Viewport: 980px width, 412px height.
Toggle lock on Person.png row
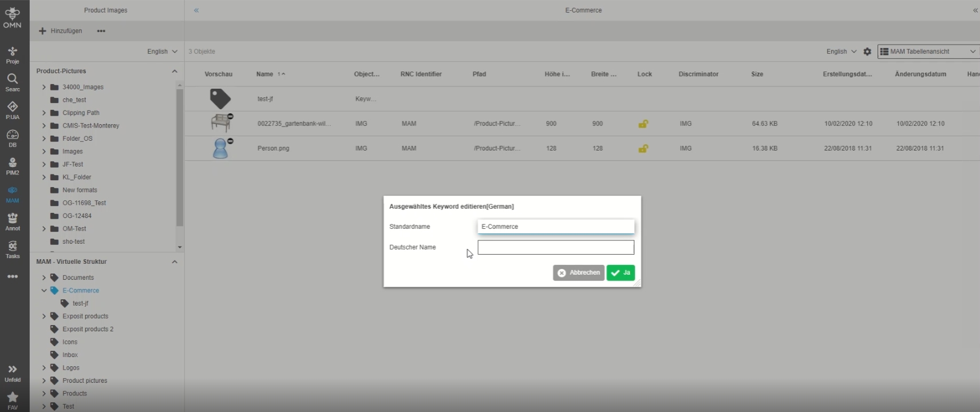643,148
